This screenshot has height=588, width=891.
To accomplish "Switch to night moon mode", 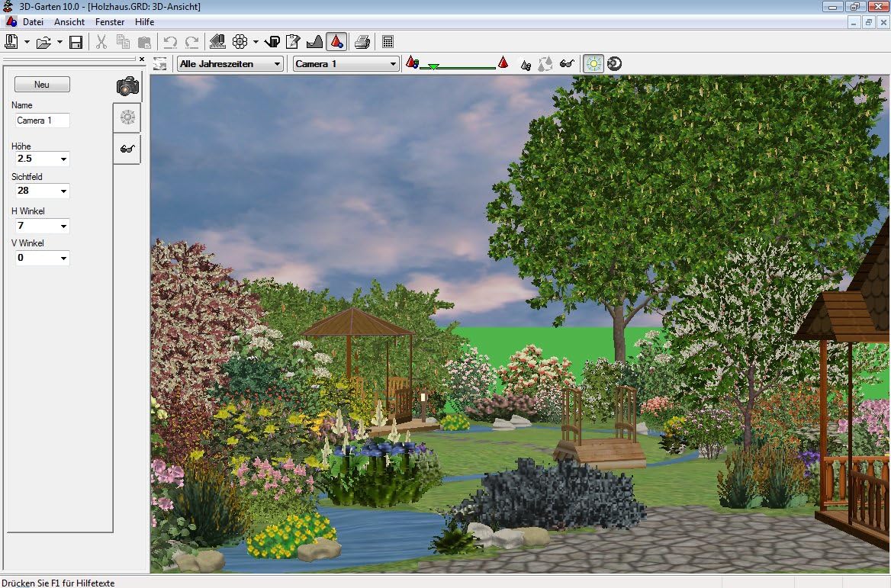I will tap(614, 64).
